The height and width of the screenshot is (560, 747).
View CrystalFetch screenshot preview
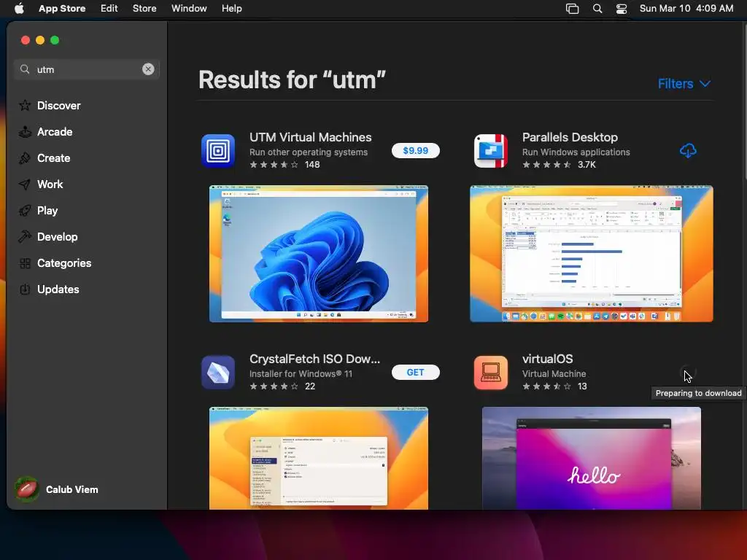pyautogui.click(x=319, y=458)
